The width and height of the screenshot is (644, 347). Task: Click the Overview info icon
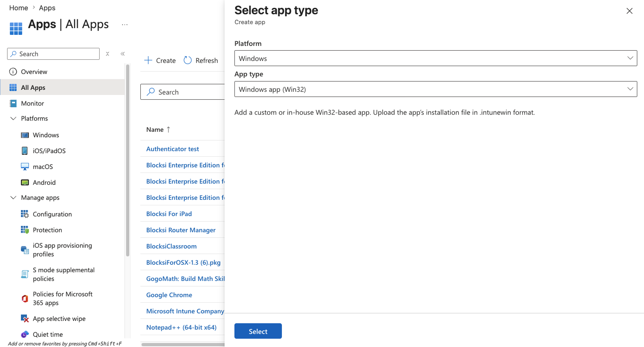click(13, 72)
